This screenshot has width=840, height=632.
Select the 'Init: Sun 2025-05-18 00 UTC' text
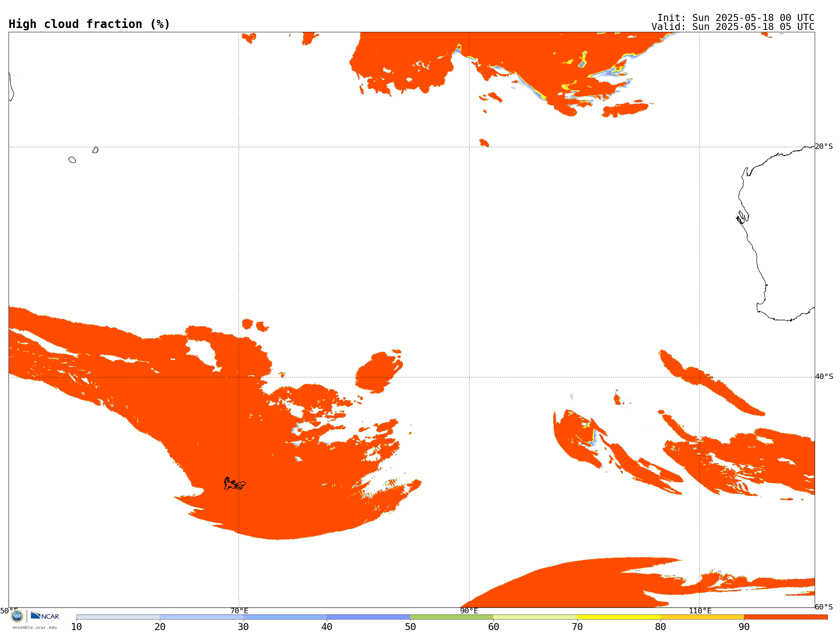[x=736, y=18]
